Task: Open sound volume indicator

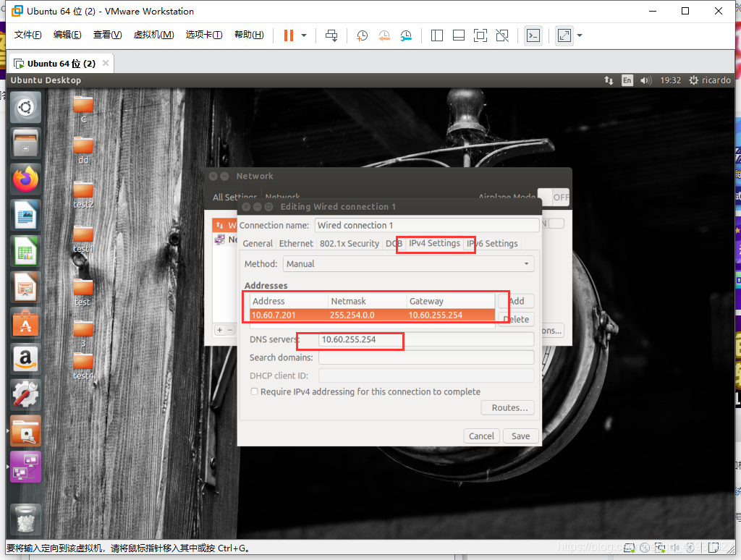Action: [645, 80]
